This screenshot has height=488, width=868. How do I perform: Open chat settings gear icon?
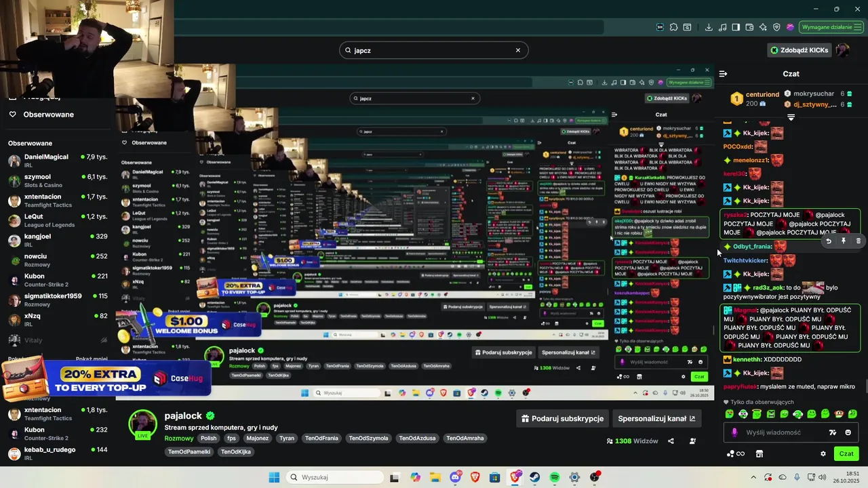point(823,454)
